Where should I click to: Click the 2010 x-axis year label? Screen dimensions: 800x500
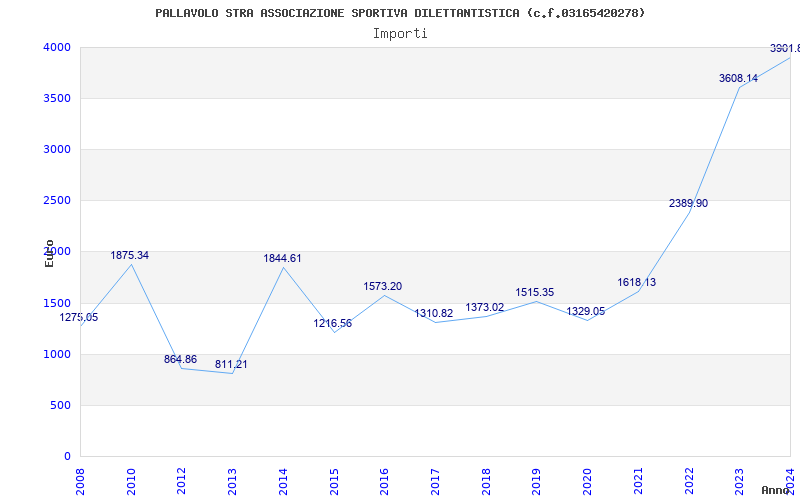131,479
